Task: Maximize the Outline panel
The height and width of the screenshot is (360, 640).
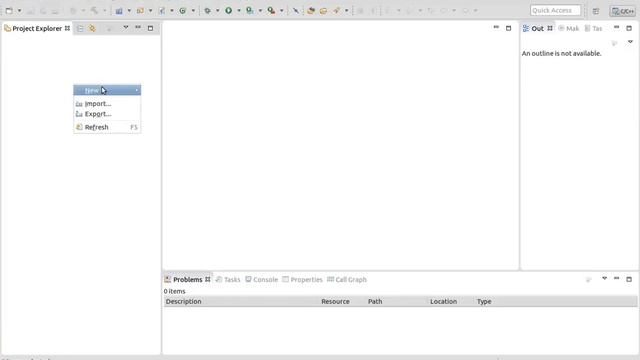Action: 629,28
